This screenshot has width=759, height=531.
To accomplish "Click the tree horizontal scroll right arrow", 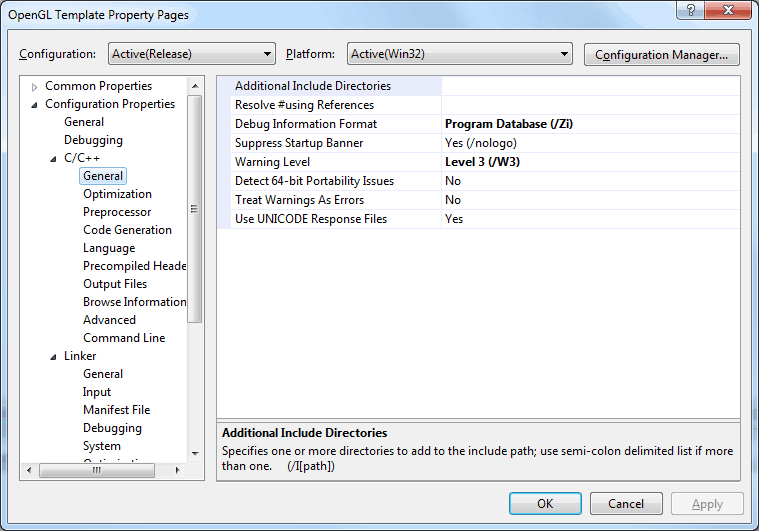I will 178,470.
